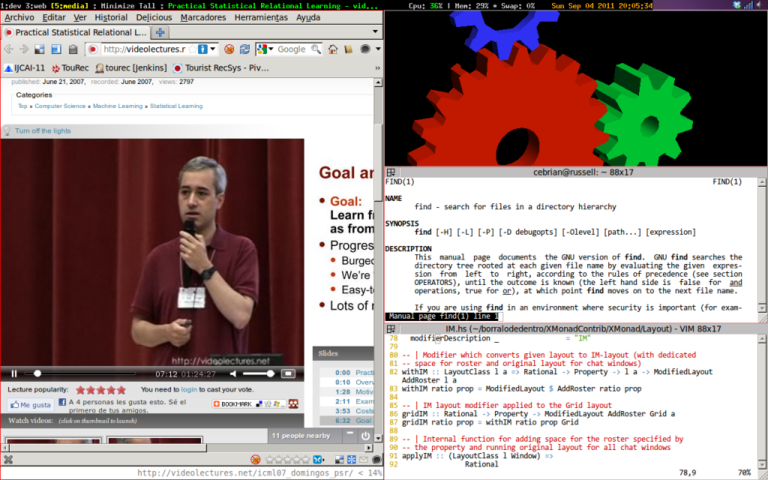Click the red people icon next to Bookmark

[x=293, y=404]
